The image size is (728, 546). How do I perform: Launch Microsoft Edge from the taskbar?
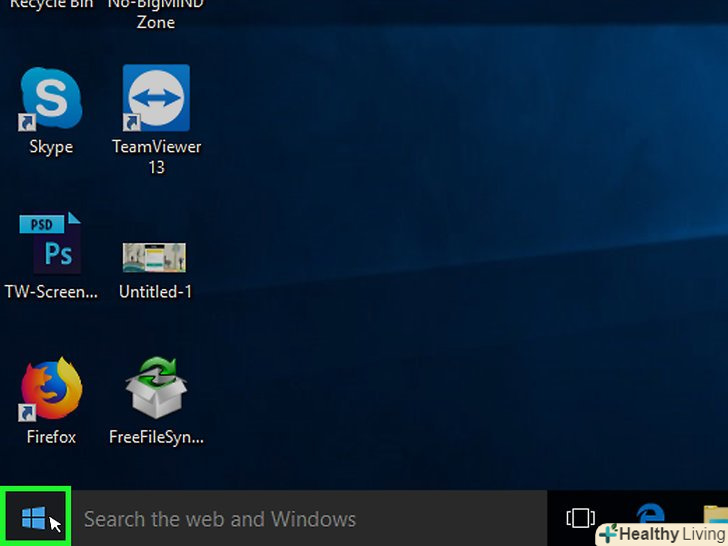(650, 514)
